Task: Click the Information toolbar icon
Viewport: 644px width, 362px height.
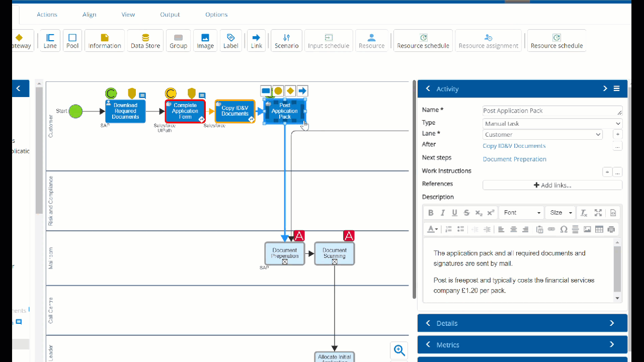Action: tap(105, 40)
